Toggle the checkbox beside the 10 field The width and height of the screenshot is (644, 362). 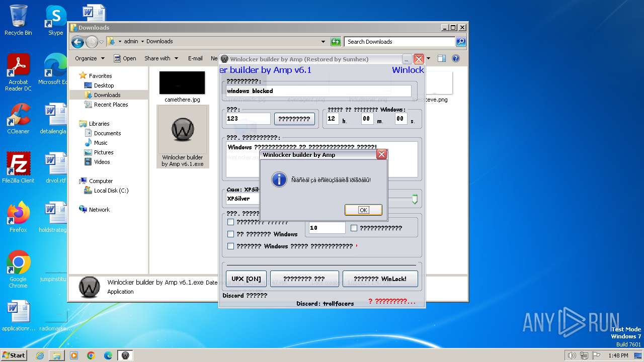[354, 228]
